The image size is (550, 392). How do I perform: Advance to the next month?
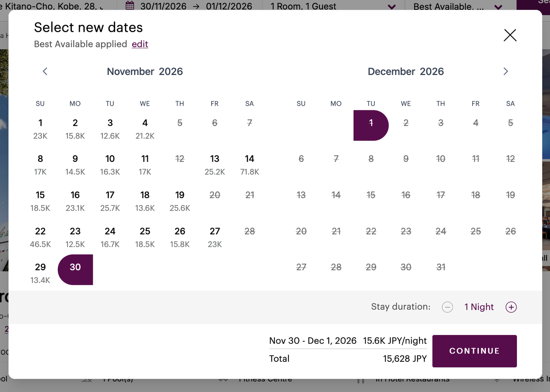tap(506, 71)
